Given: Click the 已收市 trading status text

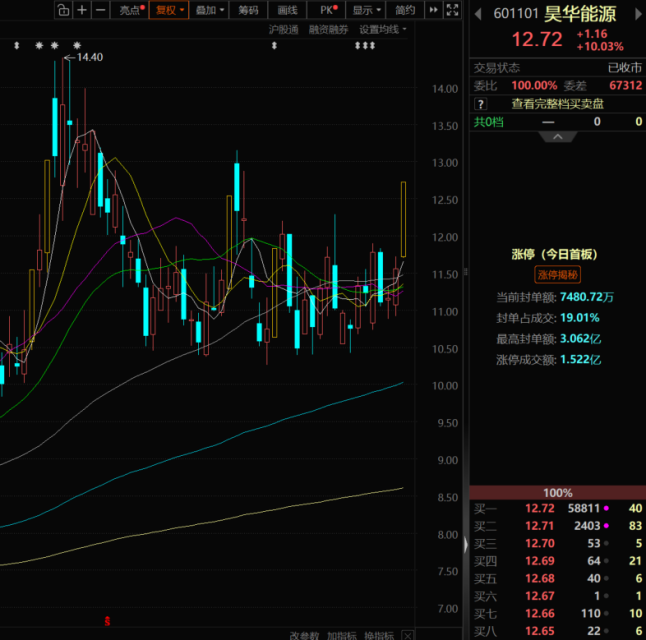Looking at the screenshot, I should tap(625, 68).
